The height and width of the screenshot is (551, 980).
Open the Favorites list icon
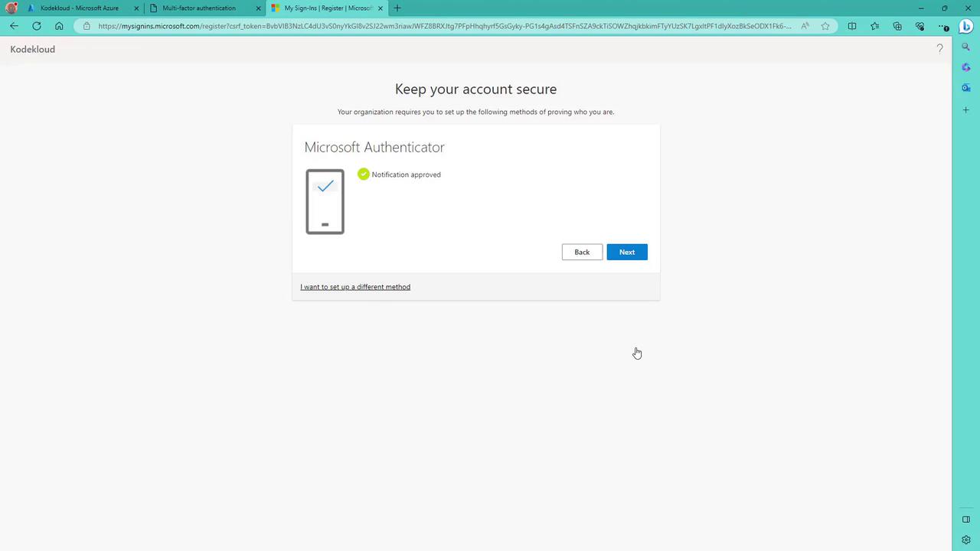[875, 26]
